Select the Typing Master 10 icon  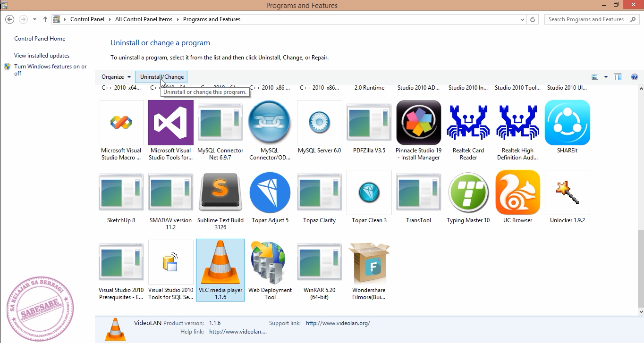pos(468,192)
